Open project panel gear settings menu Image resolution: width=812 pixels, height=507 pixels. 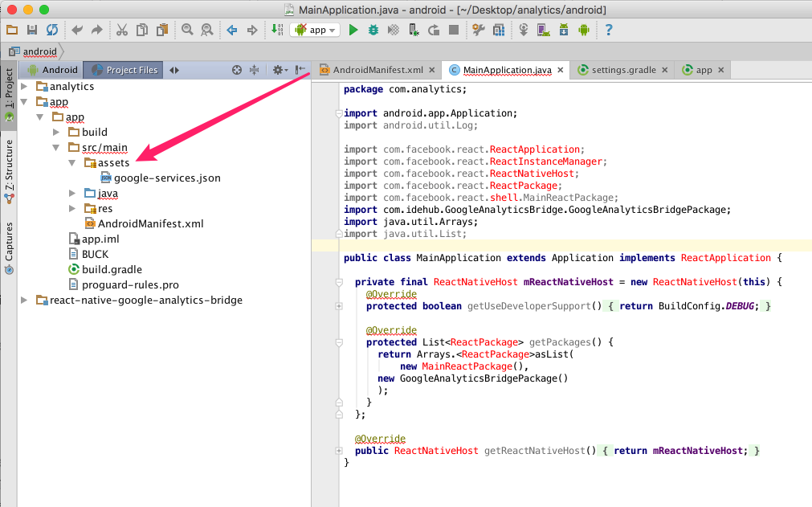[280, 70]
